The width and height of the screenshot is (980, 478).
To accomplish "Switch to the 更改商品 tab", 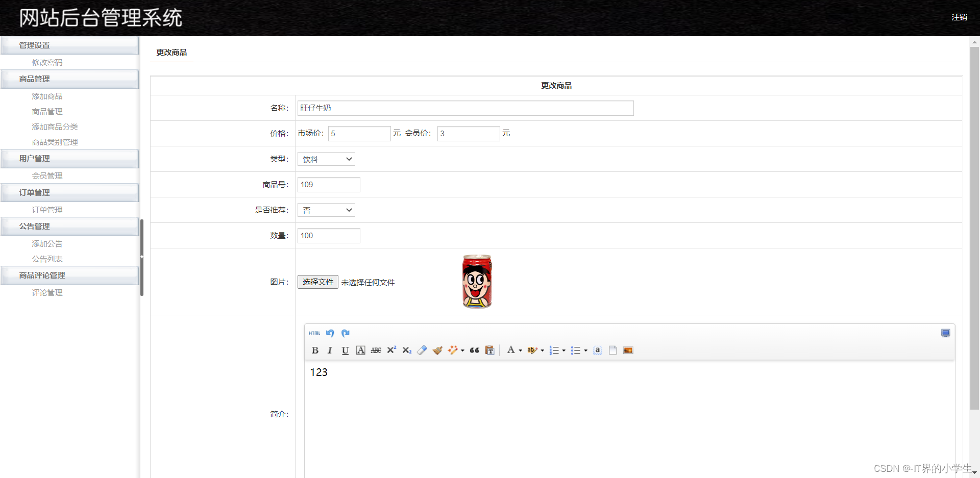I will coord(171,52).
